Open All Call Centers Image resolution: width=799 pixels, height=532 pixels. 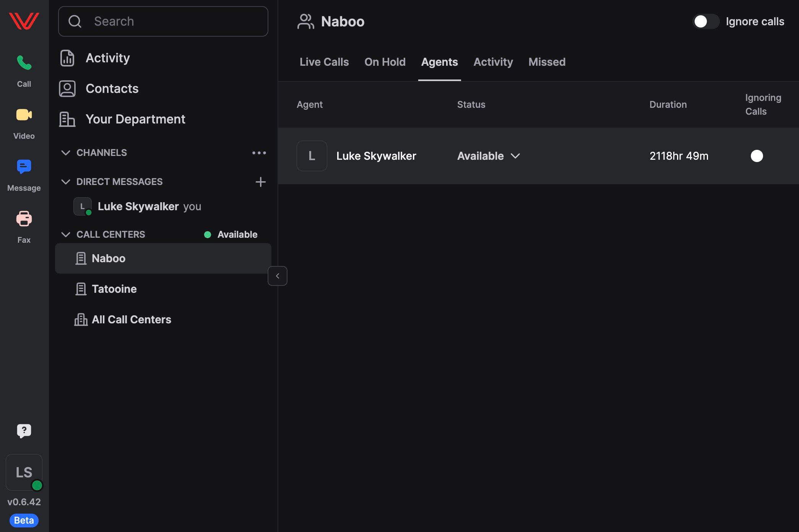click(131, 320)
